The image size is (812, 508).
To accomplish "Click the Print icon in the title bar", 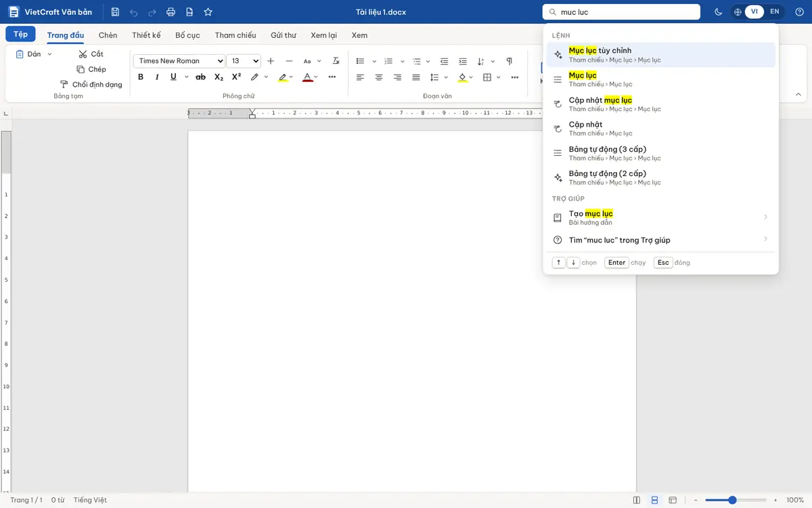I will (x=171, y=12).
